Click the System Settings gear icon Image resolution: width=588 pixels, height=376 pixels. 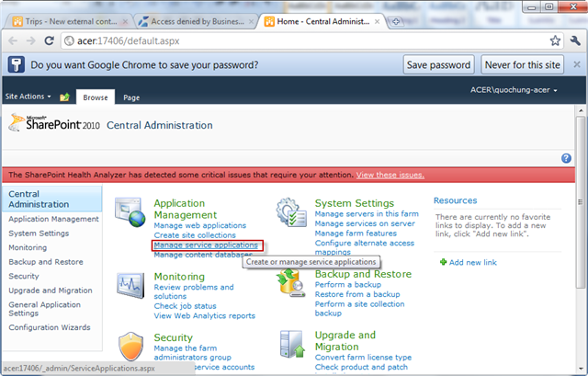click(x=291, y=212)
